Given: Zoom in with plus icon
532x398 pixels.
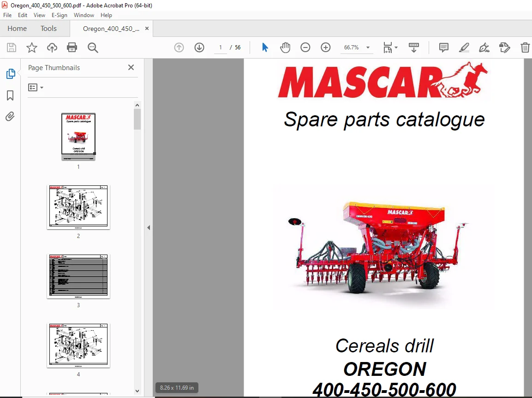Looking at the screenshot, I should tap(326, 48).
